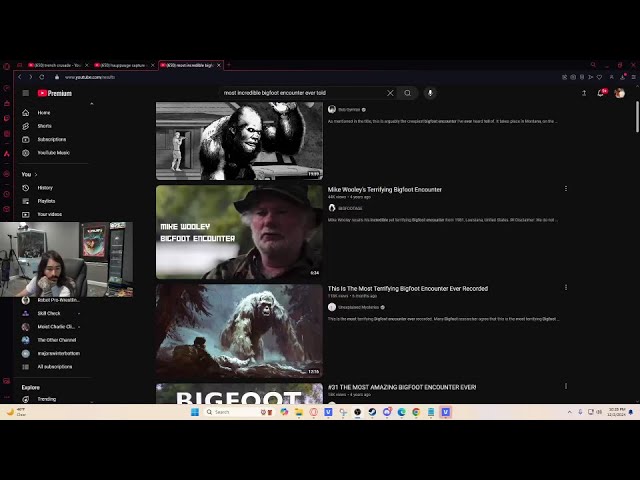Viewport: 640px width, 480px height.
Task: Open options for Mike Wooley's video
Action: click(565, 189)
